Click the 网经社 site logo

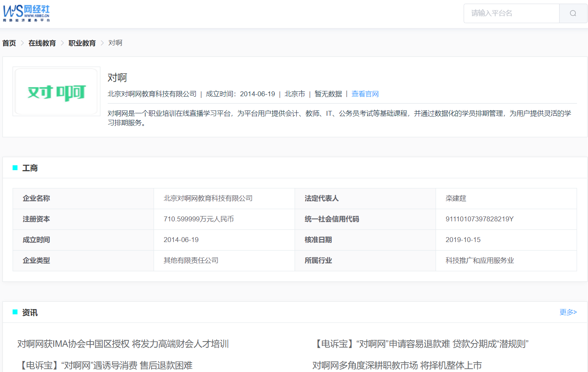(x=26, y=13)
